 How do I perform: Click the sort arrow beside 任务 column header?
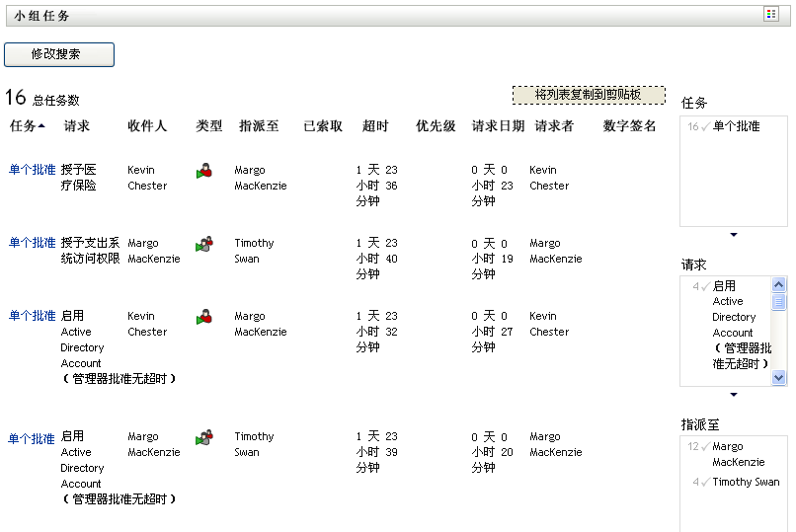41,126
